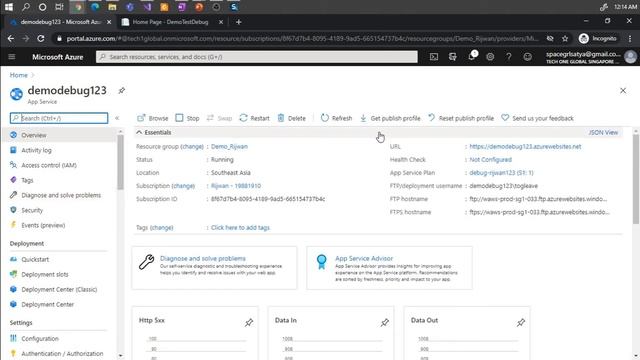Open the help question mark icon

point(509,57)
